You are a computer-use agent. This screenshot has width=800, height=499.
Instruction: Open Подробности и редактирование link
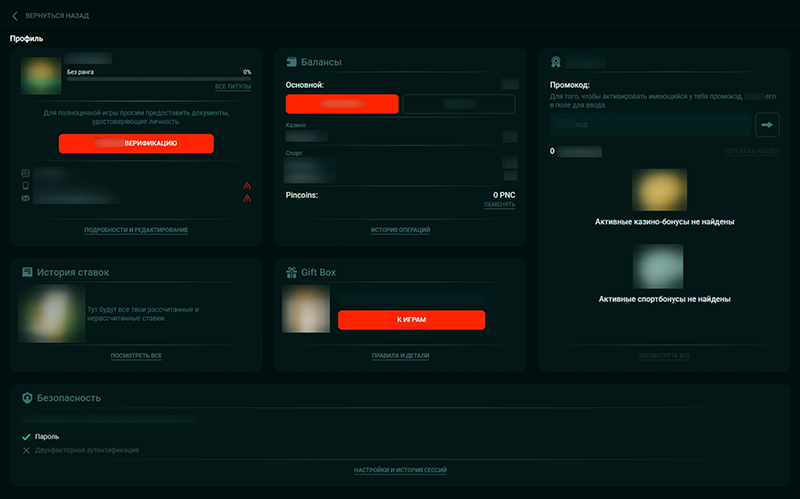coord(136,230)
